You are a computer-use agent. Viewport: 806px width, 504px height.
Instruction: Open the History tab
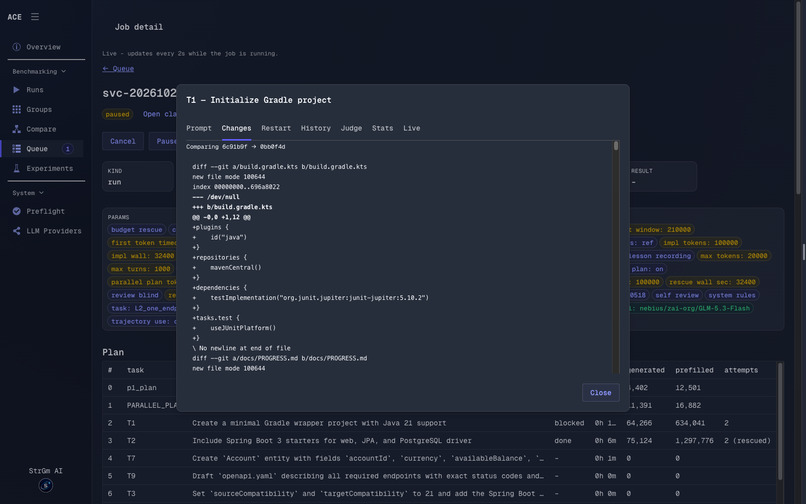click(x=316, y=128)
